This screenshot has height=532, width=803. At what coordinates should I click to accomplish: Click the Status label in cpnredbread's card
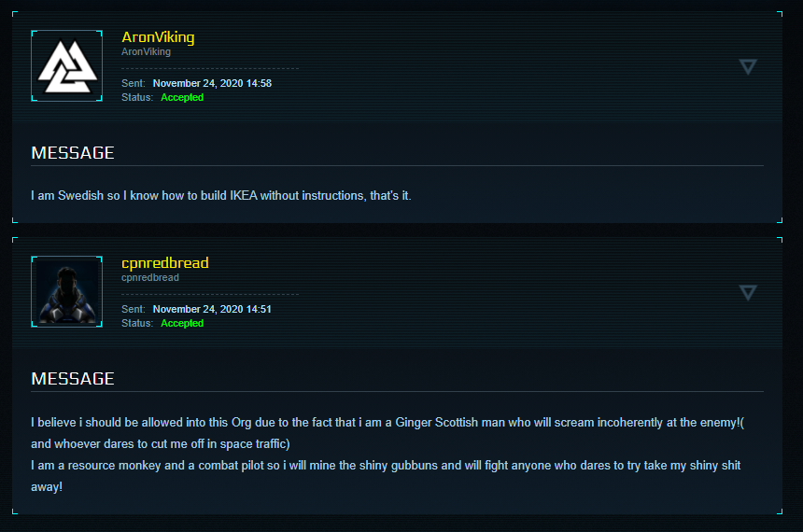[x=136, y=323]
